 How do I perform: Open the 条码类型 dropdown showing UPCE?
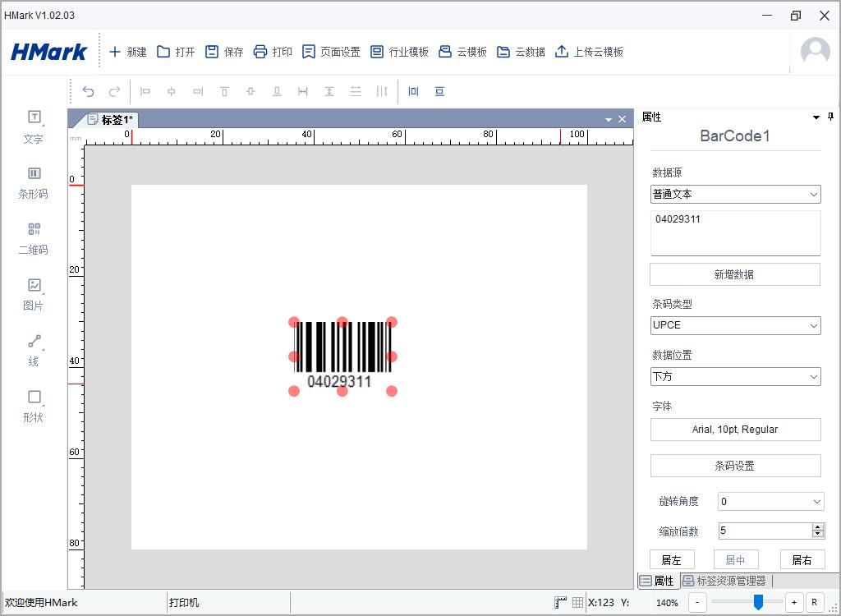735,325
